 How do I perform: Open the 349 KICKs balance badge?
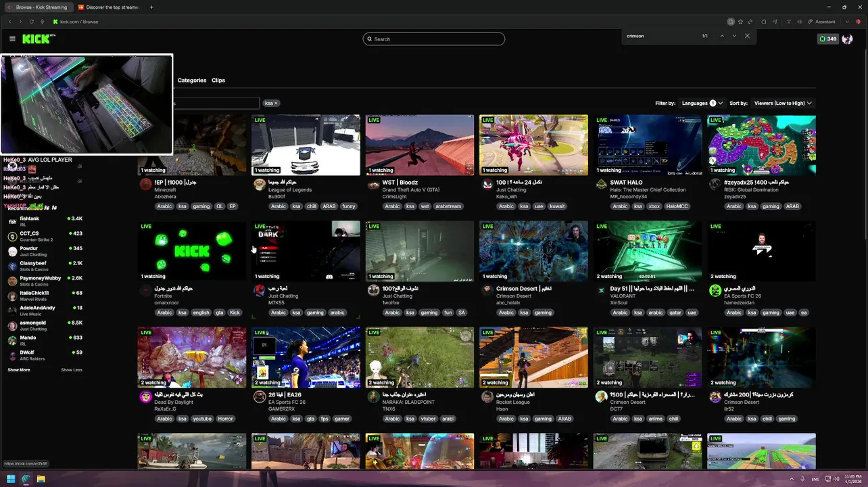(x=827, y=39)
